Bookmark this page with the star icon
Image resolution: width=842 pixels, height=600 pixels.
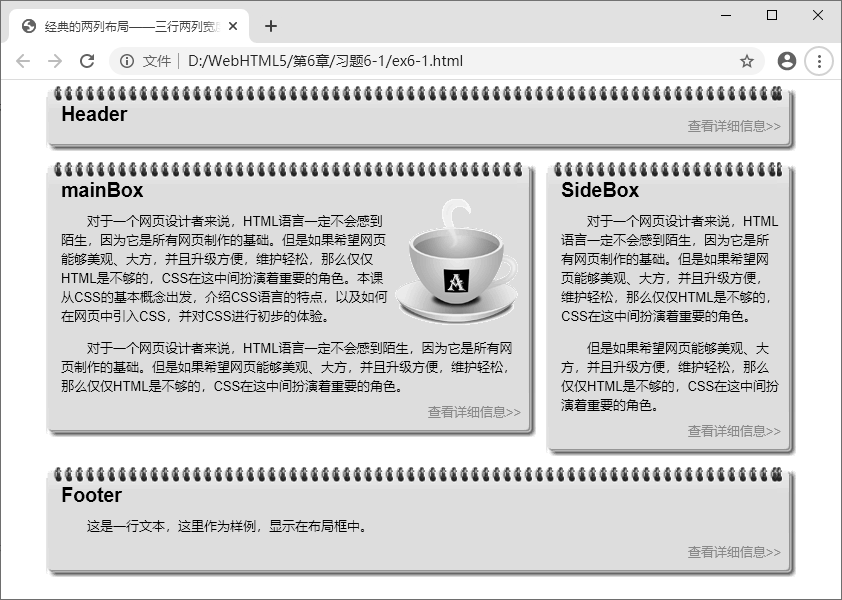(x=747, y=60)
